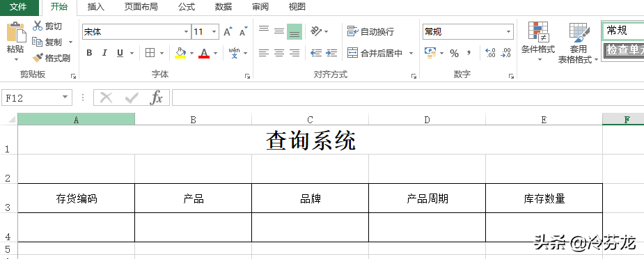Screen dimensions: 644x259
Task: Center text horizontally
Action: (279, 53)
